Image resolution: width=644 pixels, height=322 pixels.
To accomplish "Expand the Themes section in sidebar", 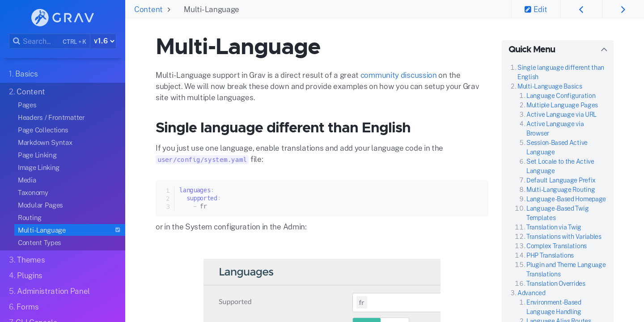I will tap(27, 260).
